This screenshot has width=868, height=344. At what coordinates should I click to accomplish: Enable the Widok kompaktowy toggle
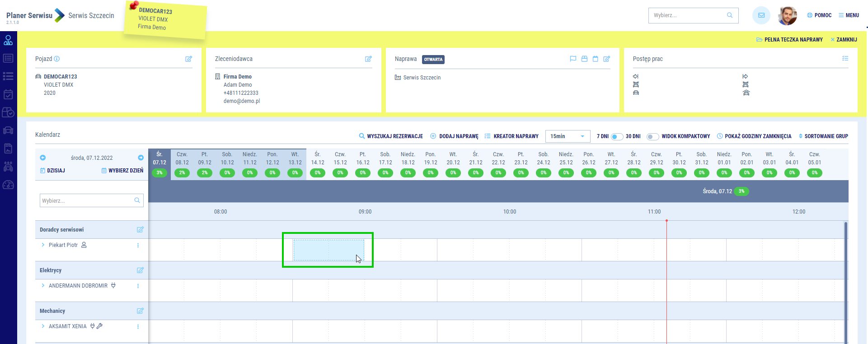pos(652,136)
